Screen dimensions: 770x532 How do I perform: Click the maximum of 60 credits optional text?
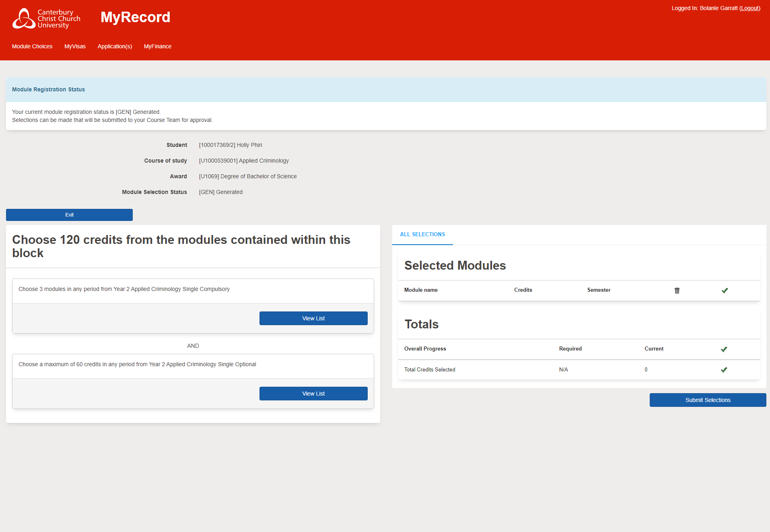137,364
